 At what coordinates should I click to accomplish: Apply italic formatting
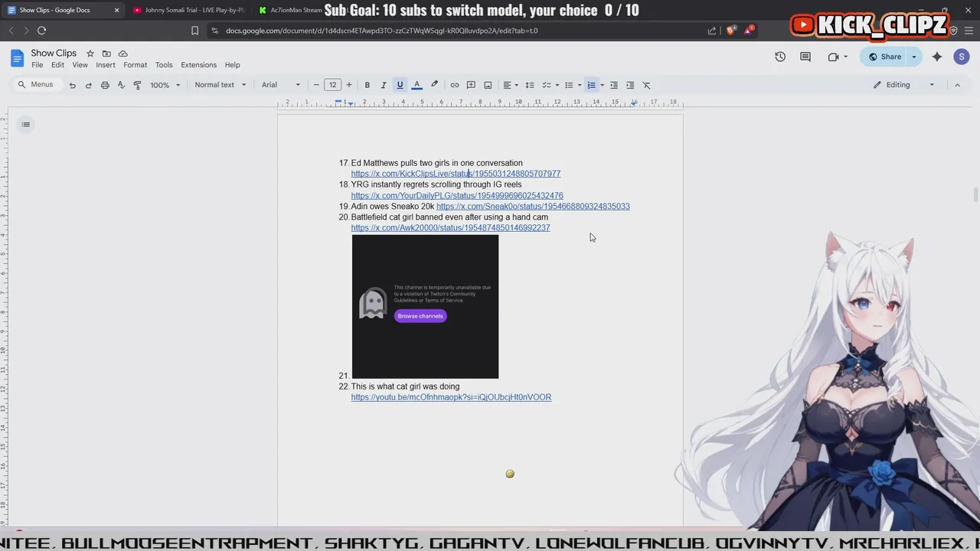383,85
